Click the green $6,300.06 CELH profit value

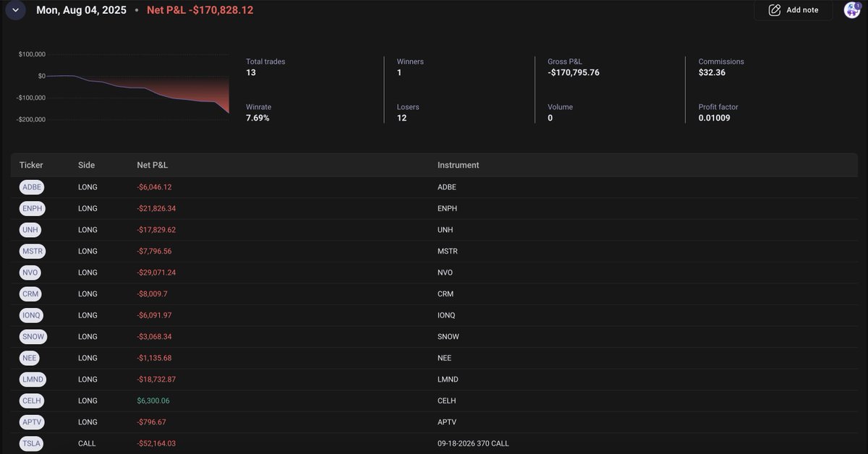(153, 401)
